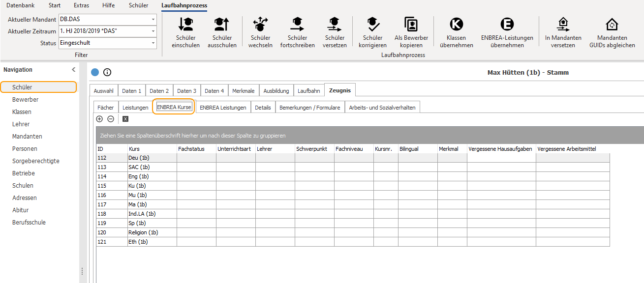Select the Deu (1b) course cell
This screenshot has height=283, width=644.
(x=152, y=158)
